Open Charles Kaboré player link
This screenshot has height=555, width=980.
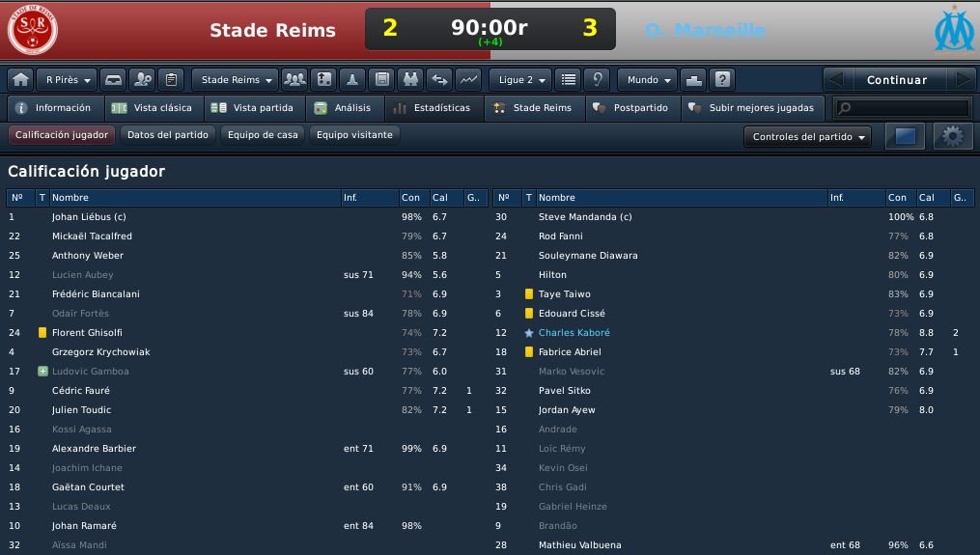coord(574,332)
